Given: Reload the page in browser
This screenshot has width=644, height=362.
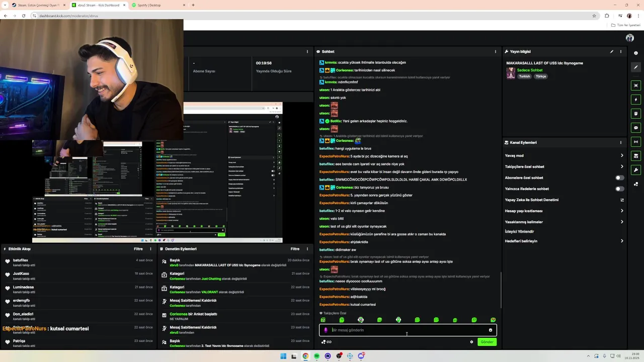Looking at the screenshot, I should click(24, 16).
